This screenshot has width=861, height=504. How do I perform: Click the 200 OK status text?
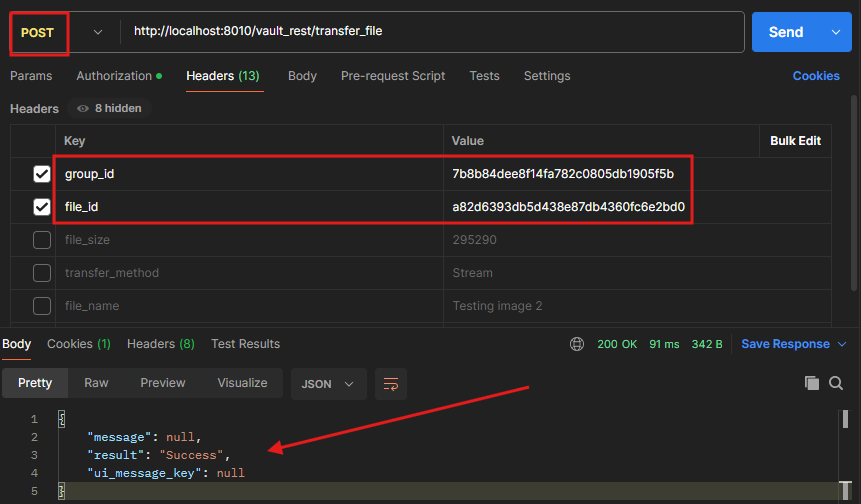(617, 344)
